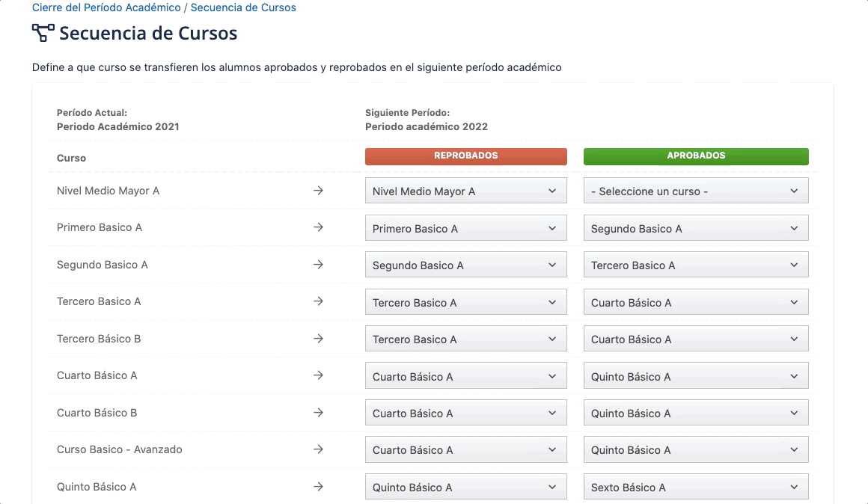Open the REPROBADOS dropdown for Nivel Medio Mayor A

click(465, 191)
